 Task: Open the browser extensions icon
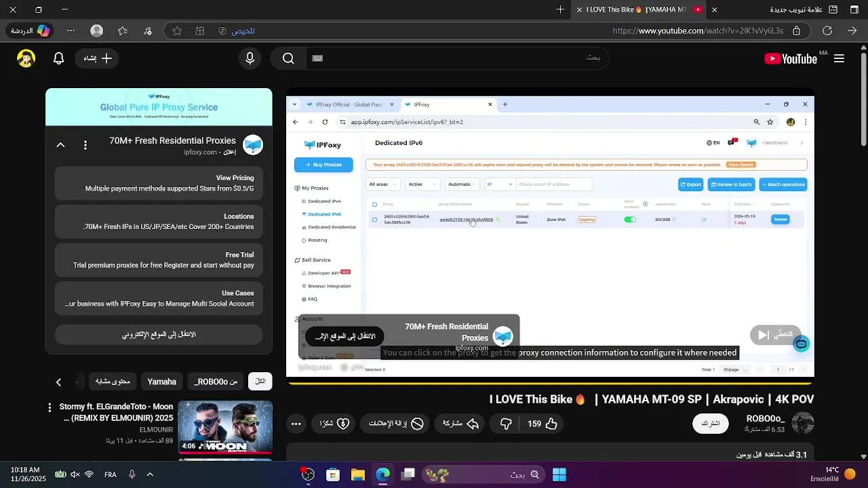[148, 30]
